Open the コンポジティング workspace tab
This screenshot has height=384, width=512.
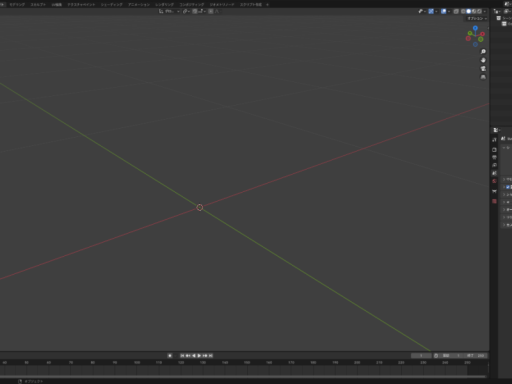tap(192, 5)
